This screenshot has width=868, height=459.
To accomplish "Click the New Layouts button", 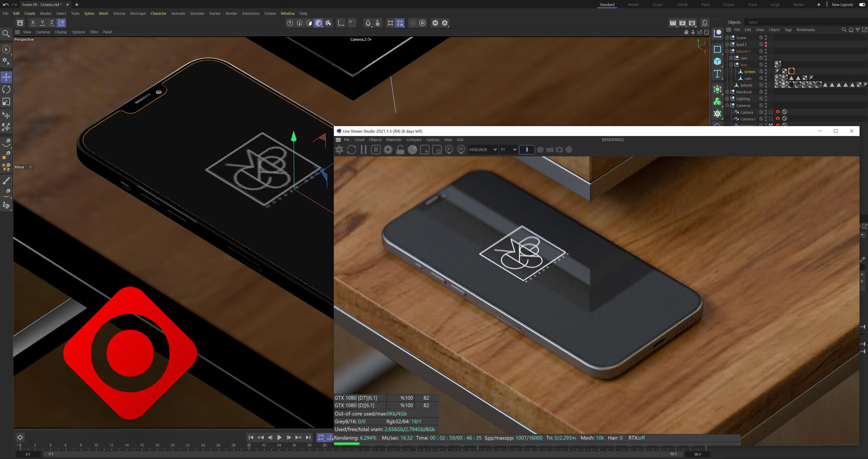I will pyautogui.click(x=843, y=4).
